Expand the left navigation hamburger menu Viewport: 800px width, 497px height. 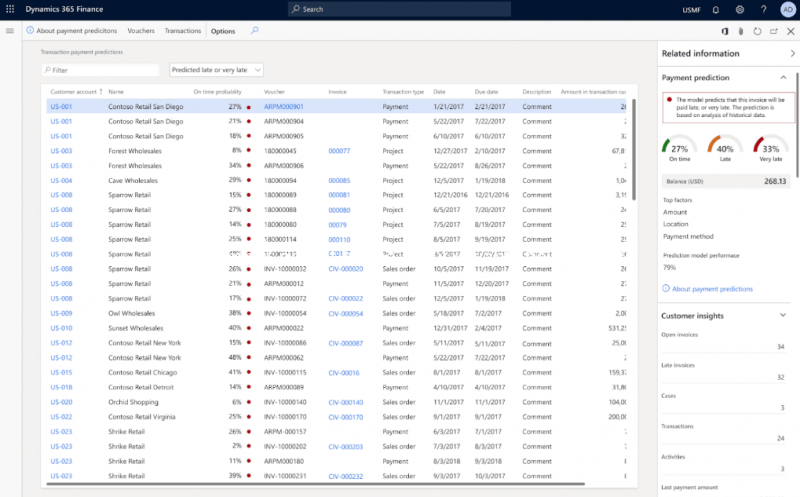pos(10,31)
